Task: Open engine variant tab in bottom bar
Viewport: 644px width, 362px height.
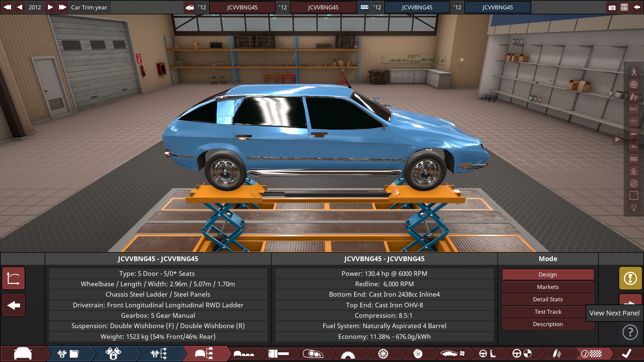Action: [x=113, y=354]
